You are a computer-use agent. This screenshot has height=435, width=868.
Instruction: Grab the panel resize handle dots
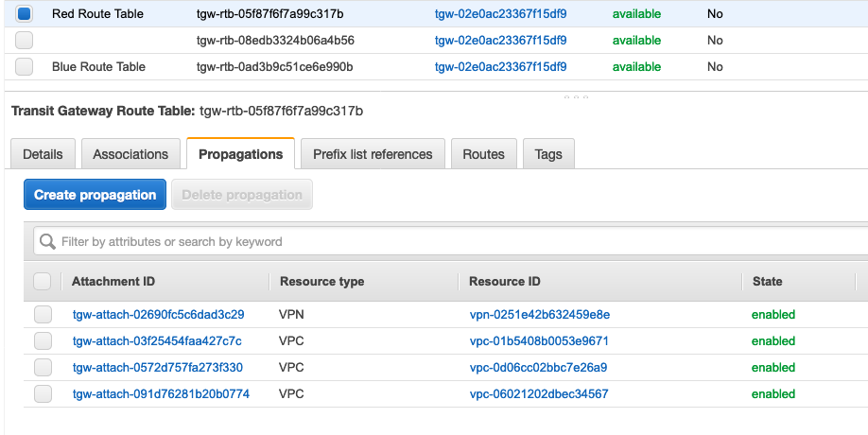[576, 96]
